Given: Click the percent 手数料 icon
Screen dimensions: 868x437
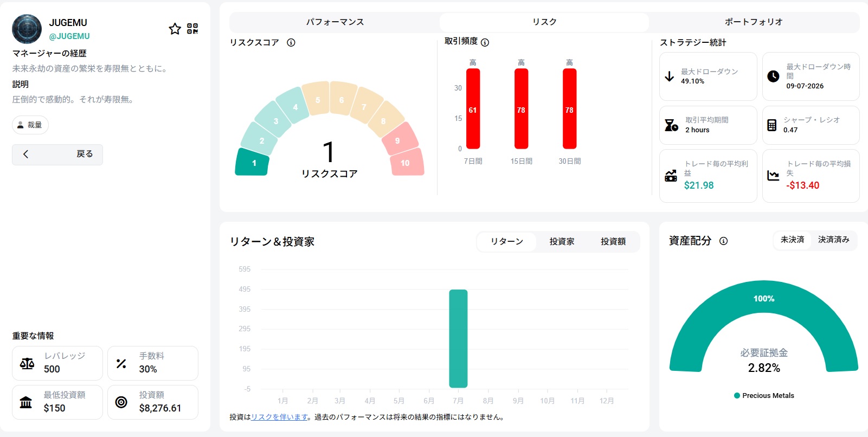Looking at the screenshot, I should pos(121,364).
